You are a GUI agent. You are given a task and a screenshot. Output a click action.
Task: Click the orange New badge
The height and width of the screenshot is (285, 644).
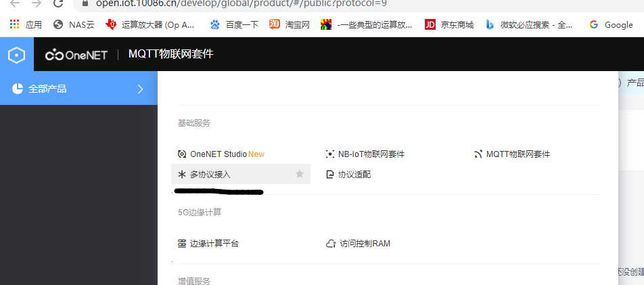256,154
